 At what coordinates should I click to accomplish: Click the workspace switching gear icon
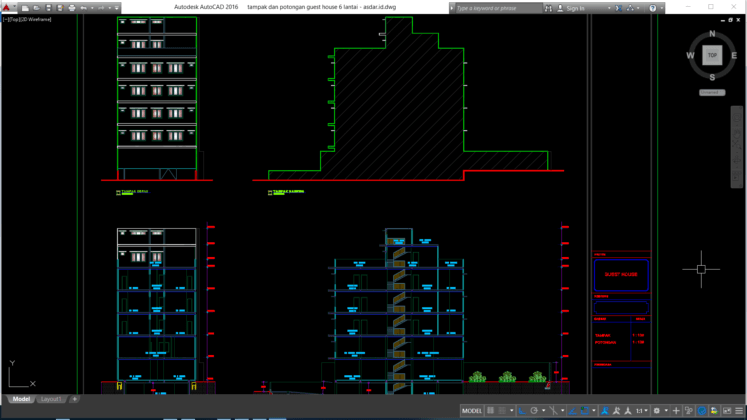(x=657, y=411)
